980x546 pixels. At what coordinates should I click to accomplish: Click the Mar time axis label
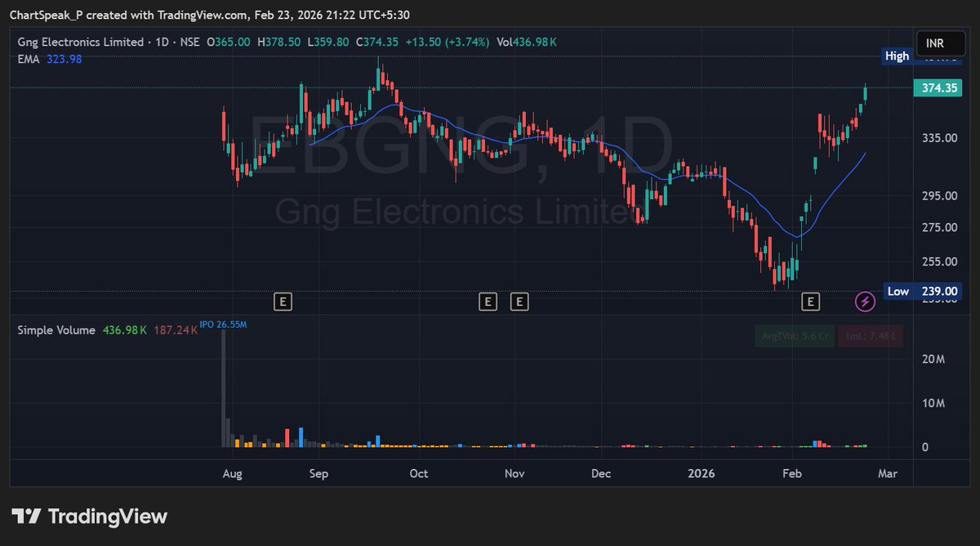coord(888,474)
